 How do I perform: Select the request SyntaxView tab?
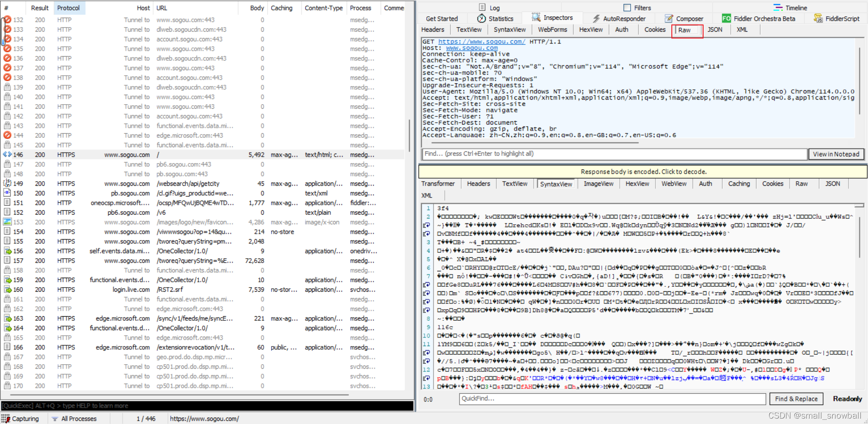510,30
